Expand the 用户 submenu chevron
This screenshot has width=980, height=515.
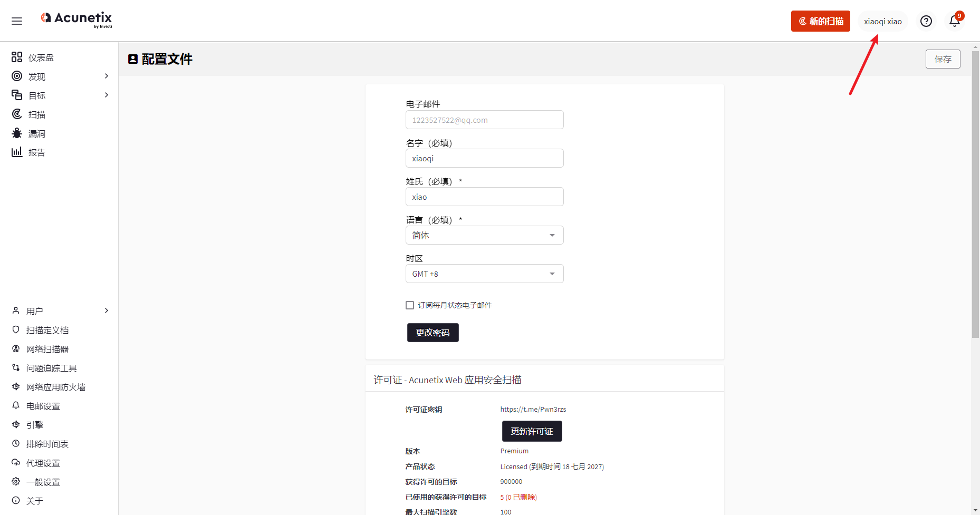click(x=107, y=310)
